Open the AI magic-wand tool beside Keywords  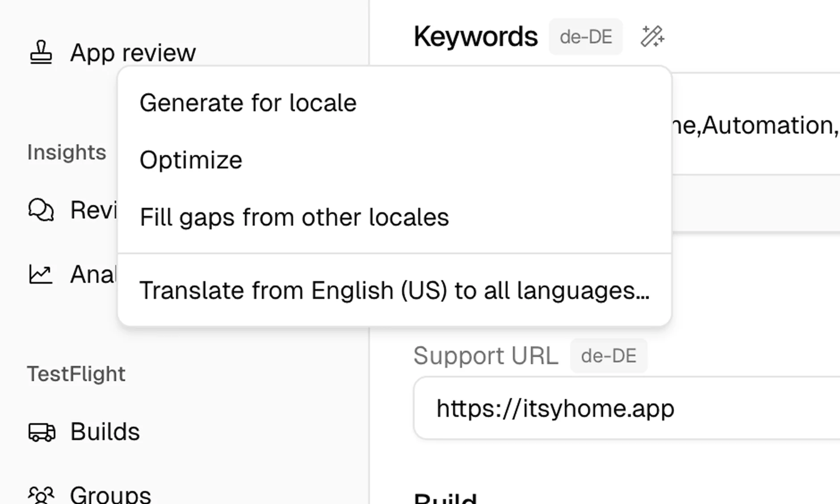[652, 37]
